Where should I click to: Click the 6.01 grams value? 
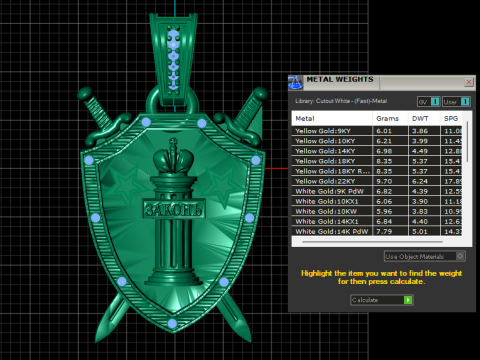pos(384,131)
